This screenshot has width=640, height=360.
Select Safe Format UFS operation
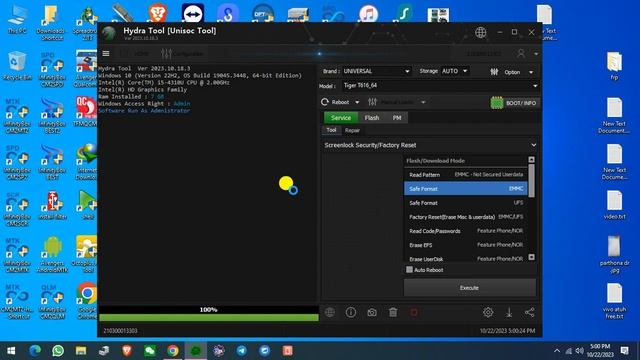466,203
